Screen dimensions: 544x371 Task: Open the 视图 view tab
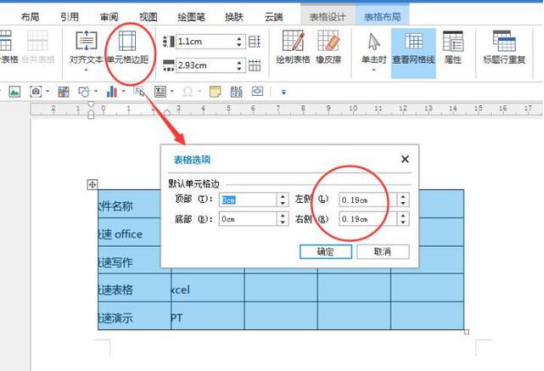(x=148, y=17)
